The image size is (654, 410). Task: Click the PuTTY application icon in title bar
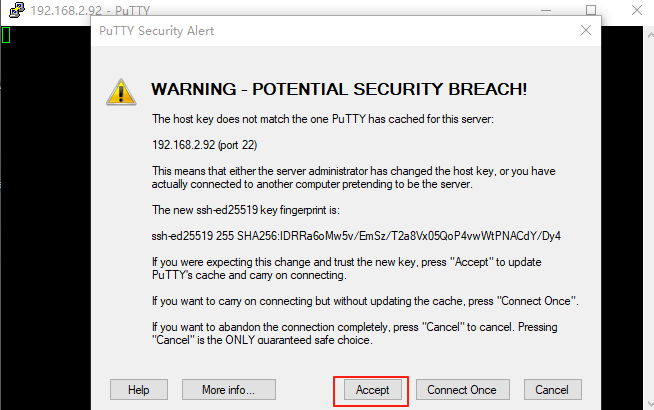point(14,10)
